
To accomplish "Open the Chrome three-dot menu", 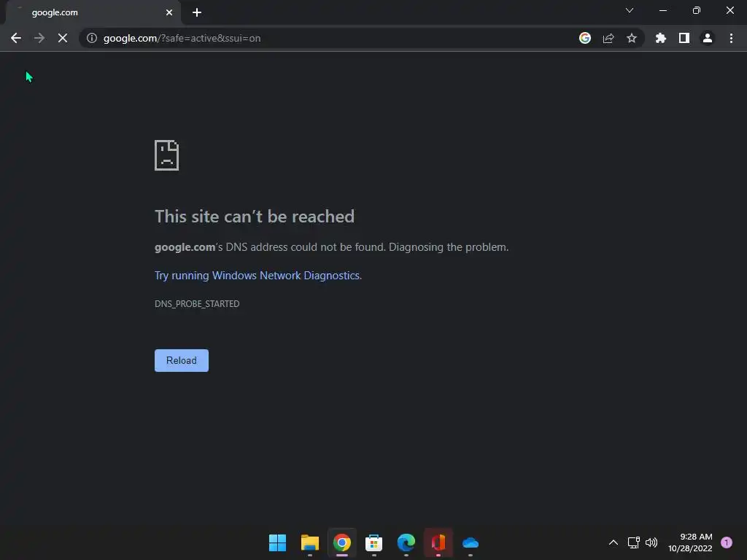I will [x=731, y=38].
